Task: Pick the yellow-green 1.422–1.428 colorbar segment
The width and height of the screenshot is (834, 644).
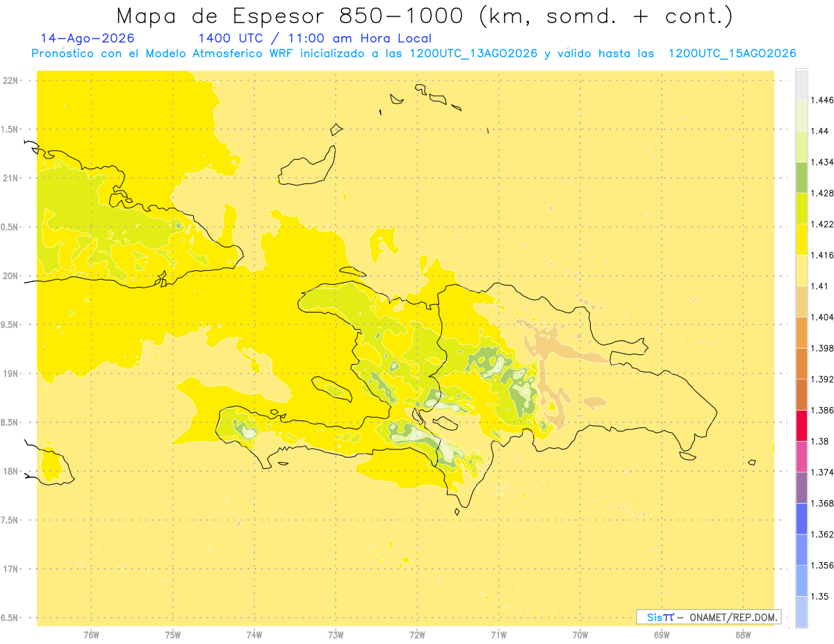Action: [x=801, y=208]
